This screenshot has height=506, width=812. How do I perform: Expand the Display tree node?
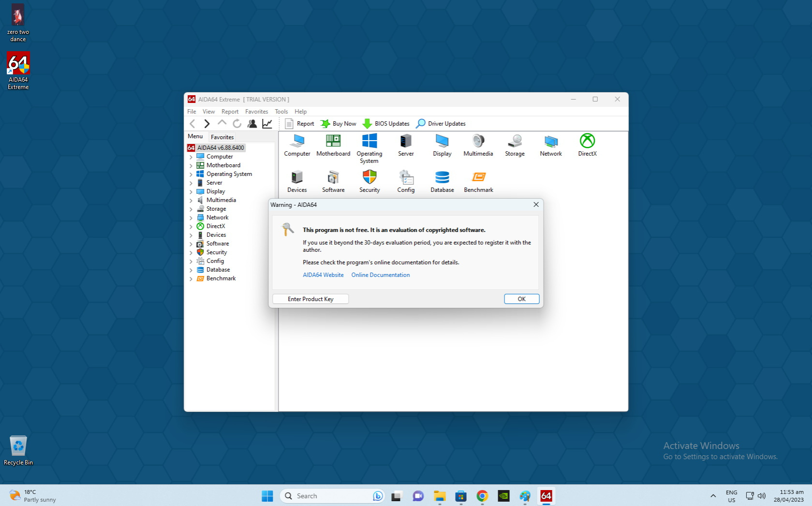[x=191, y=192]
